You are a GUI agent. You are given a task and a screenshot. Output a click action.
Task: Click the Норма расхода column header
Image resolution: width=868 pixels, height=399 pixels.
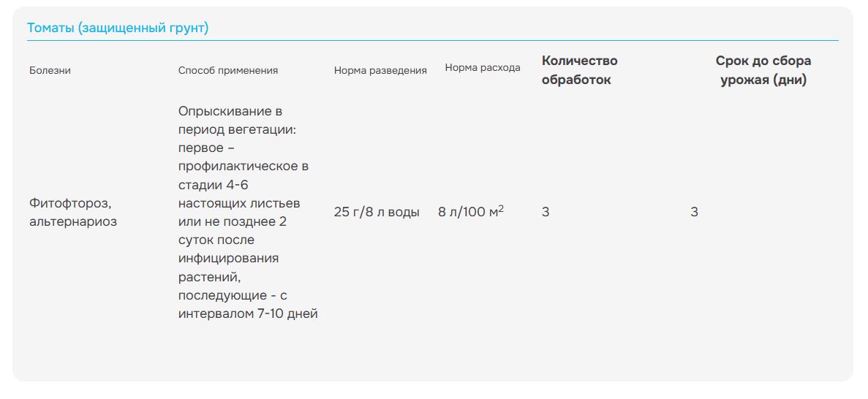click(483, 67)
